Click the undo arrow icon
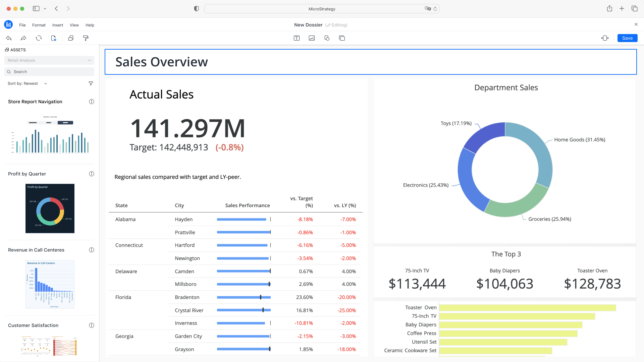 (9, 38)
